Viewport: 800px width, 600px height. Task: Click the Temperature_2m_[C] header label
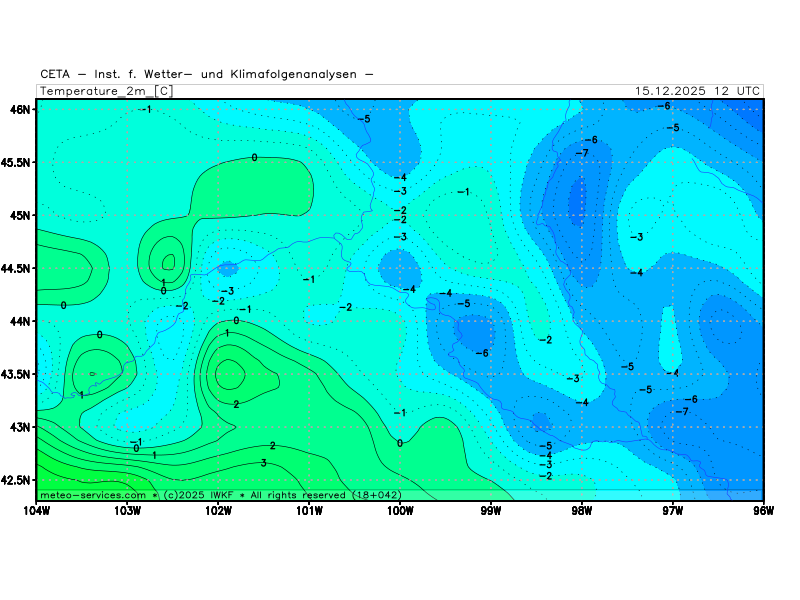pyautogui.click(x=106, y=91)
